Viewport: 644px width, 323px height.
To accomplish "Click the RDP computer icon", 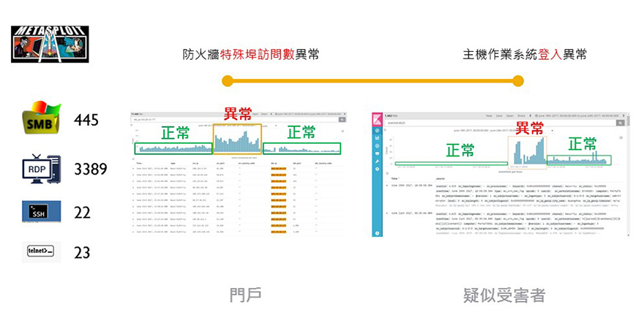I will click(x=41, y=170).
